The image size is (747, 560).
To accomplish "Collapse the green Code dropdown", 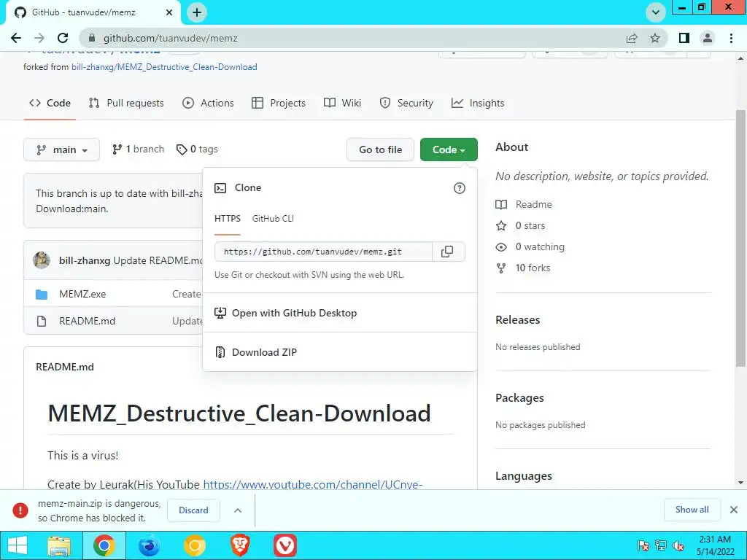I will (449, 149).
